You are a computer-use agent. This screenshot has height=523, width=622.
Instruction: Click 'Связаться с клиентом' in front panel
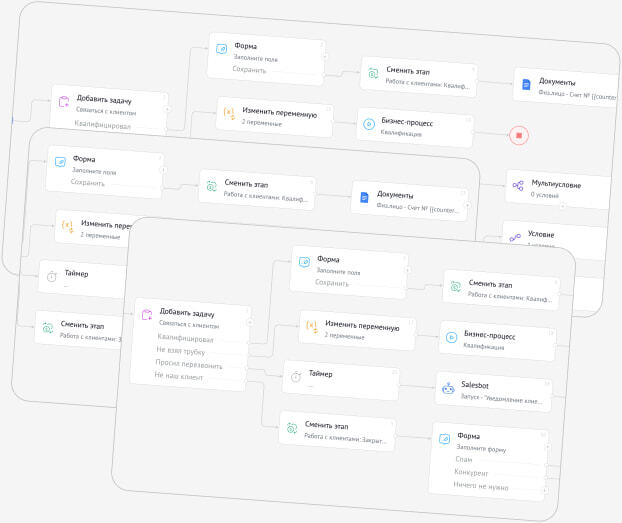[189, 325]
